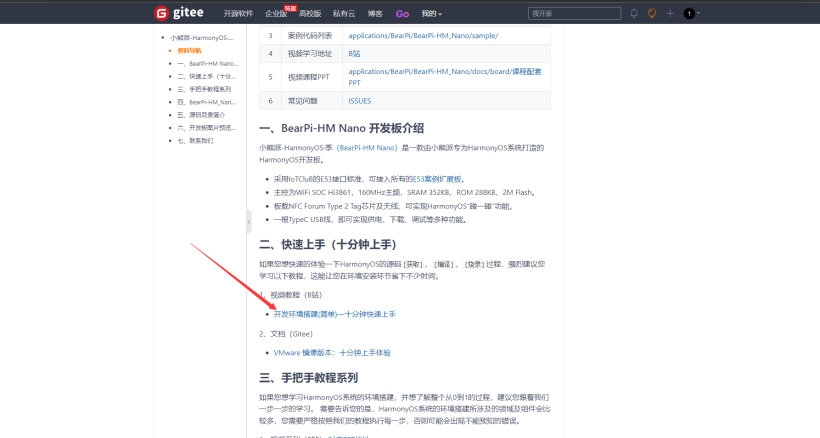Screen dimensions: 820x438
Task: Open the dropdown arrow beside user avatar
Action: 699,14
